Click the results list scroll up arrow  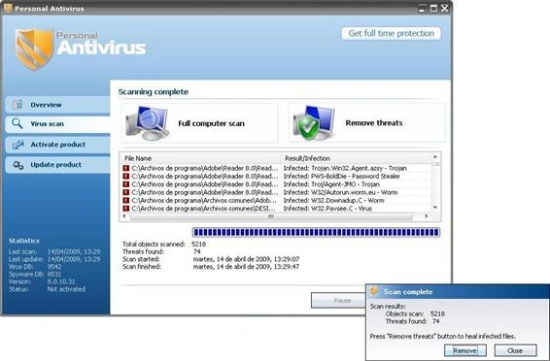435,157
